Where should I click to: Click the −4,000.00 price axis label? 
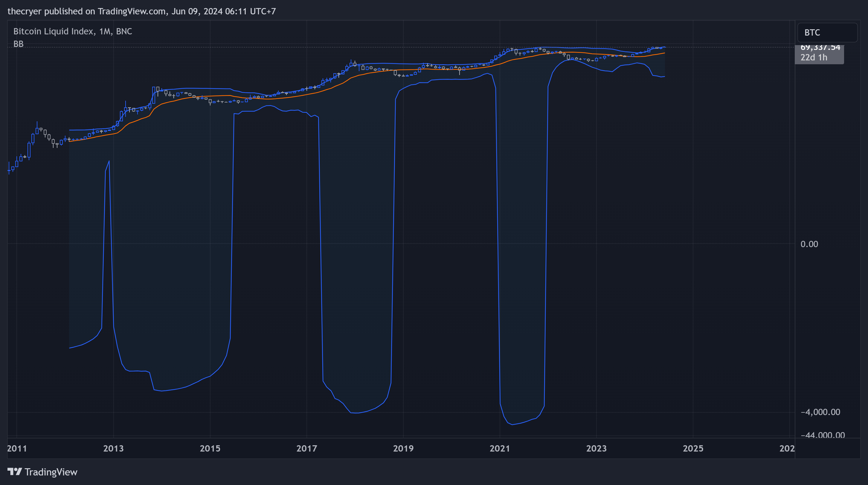coord(820,412)
